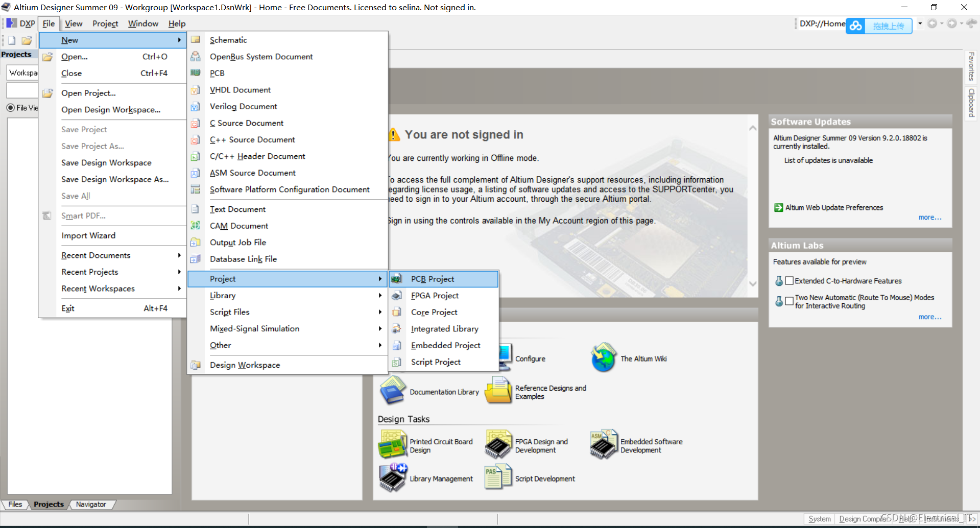Screen dimensions: 980x528
Task: Click the PCB document icon
Action: point(196,73)
